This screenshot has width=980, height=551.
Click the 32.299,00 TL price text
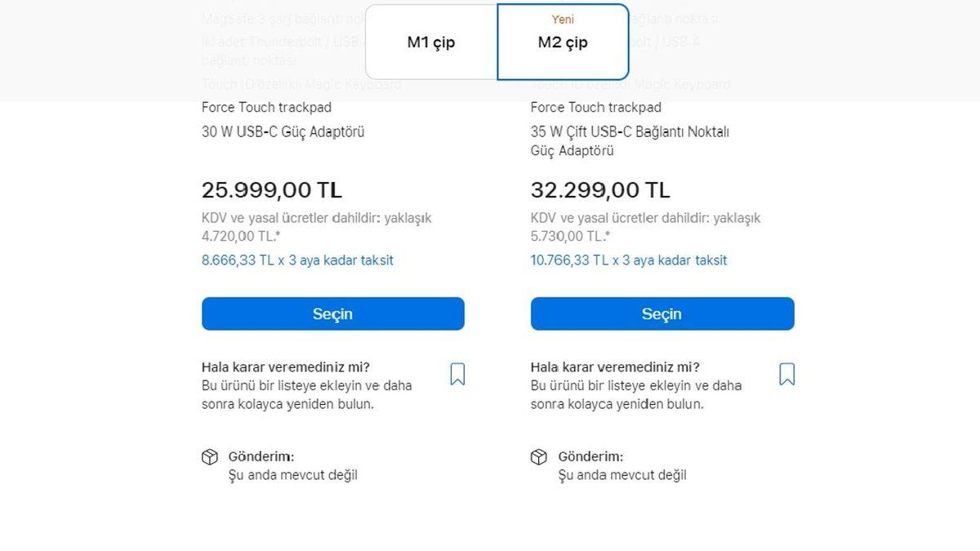pyautogui.click(x=599, y=189)
